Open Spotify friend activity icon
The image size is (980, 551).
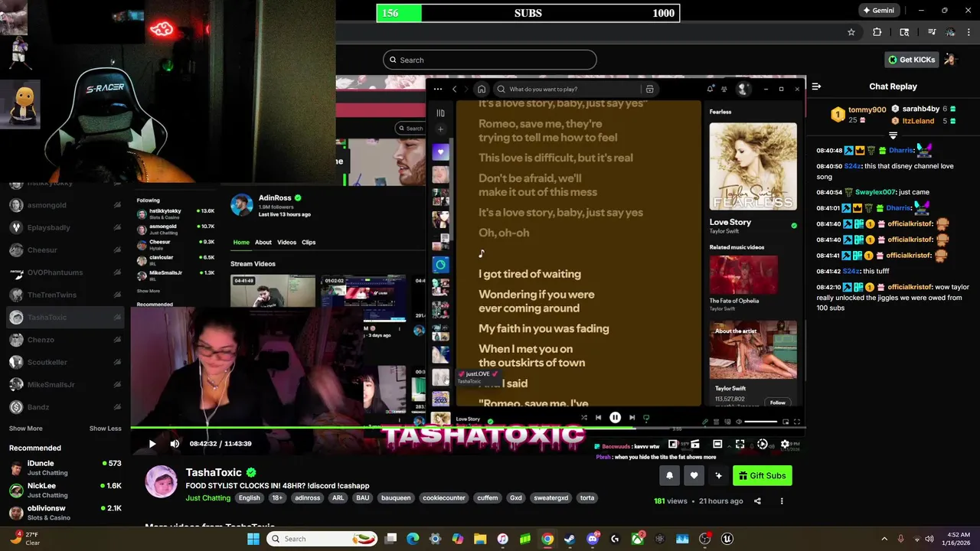point(724,89)
